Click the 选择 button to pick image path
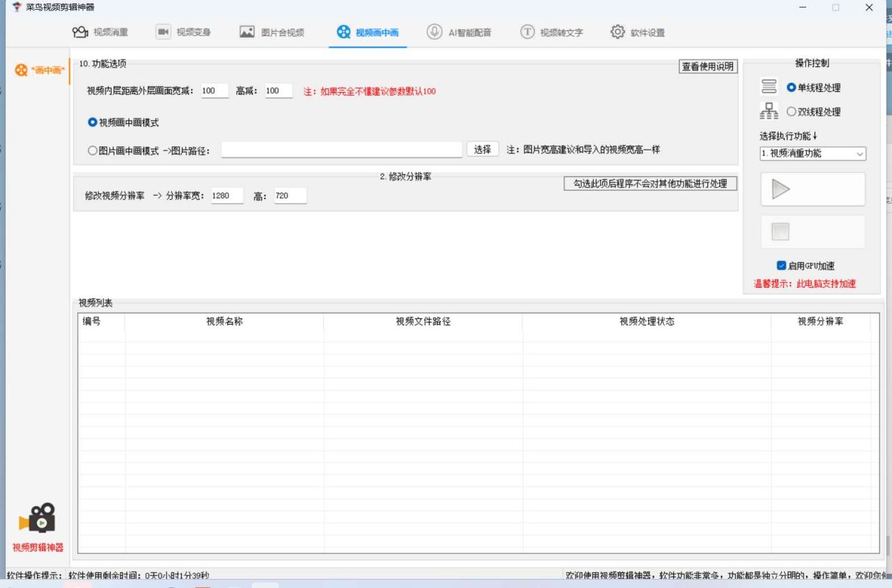The height and width of the screenshot is (588, 892). [x=482, y=148]
